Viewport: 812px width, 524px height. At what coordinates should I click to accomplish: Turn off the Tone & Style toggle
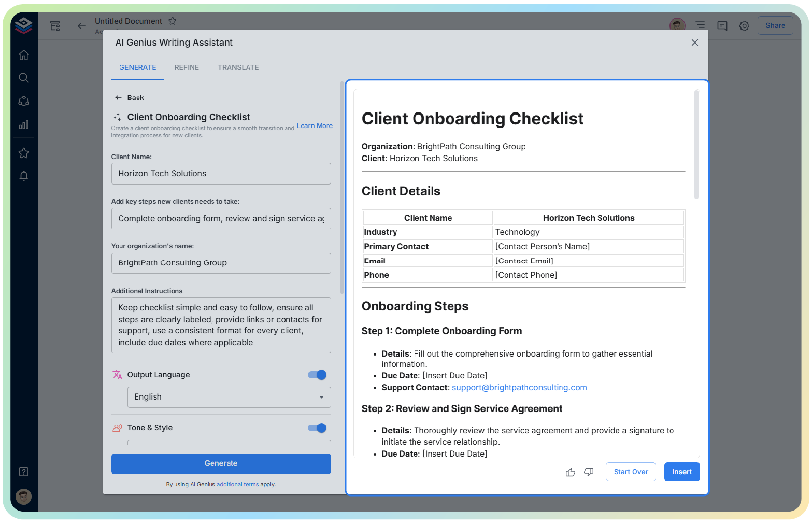tap(316, 428)
